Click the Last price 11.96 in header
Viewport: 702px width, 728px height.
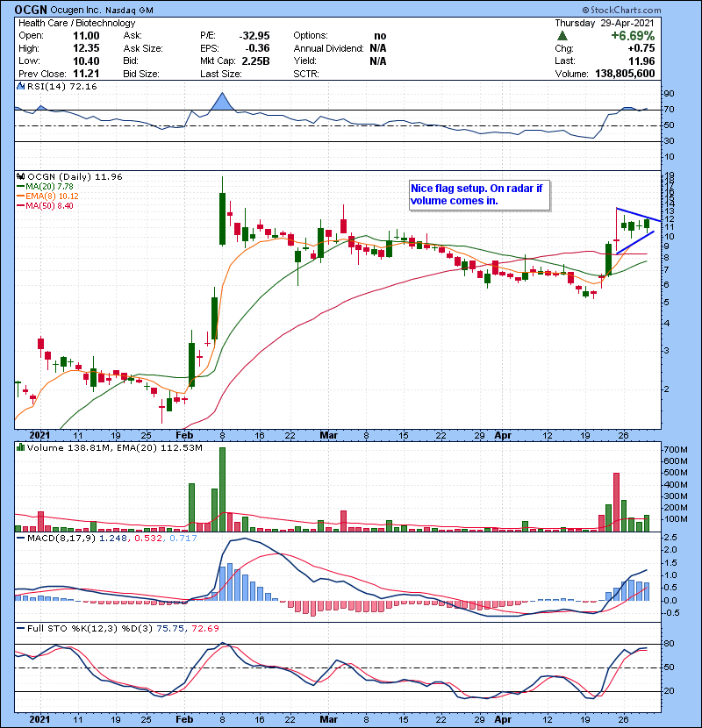click(x=641, y=61)
